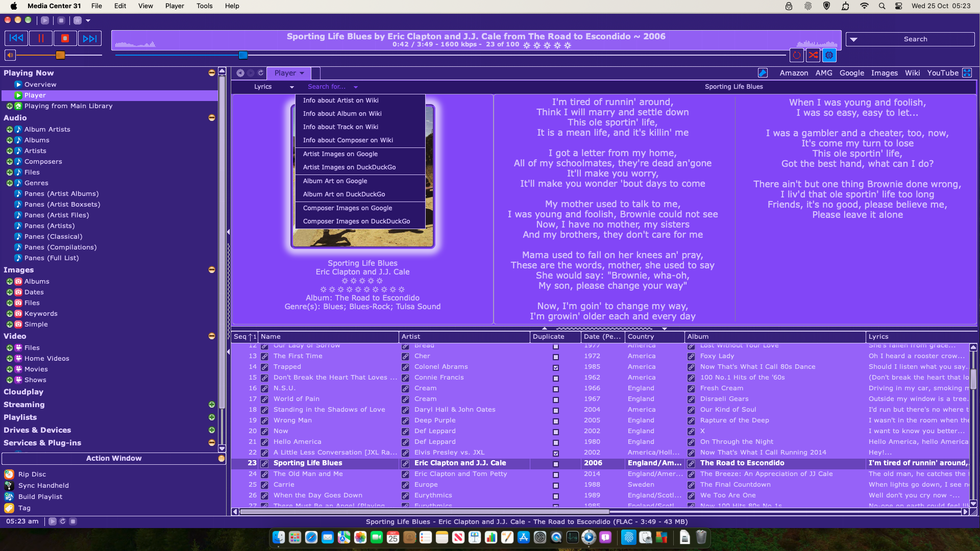
Task: Toggle Duplicate checkbox for Carrie
Action: [556, 486]
